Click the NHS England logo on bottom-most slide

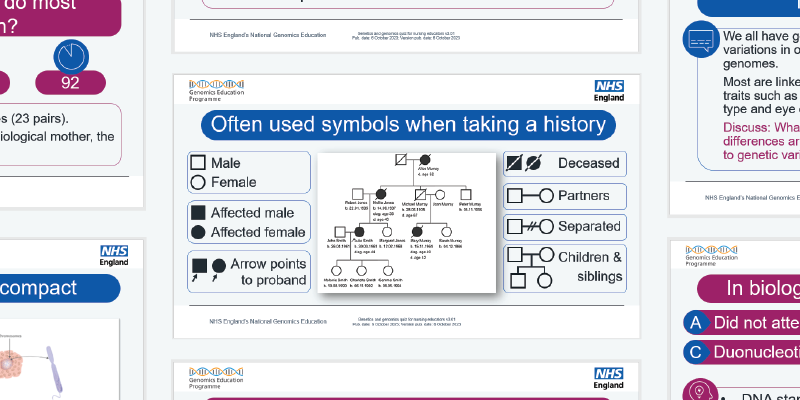pyautogui.click(x=609, y=378)
